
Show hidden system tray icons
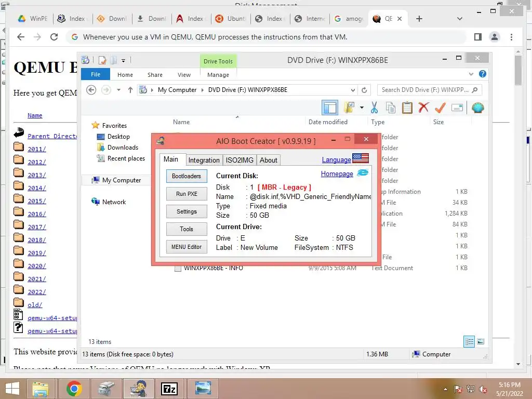[x=445, y=389]
